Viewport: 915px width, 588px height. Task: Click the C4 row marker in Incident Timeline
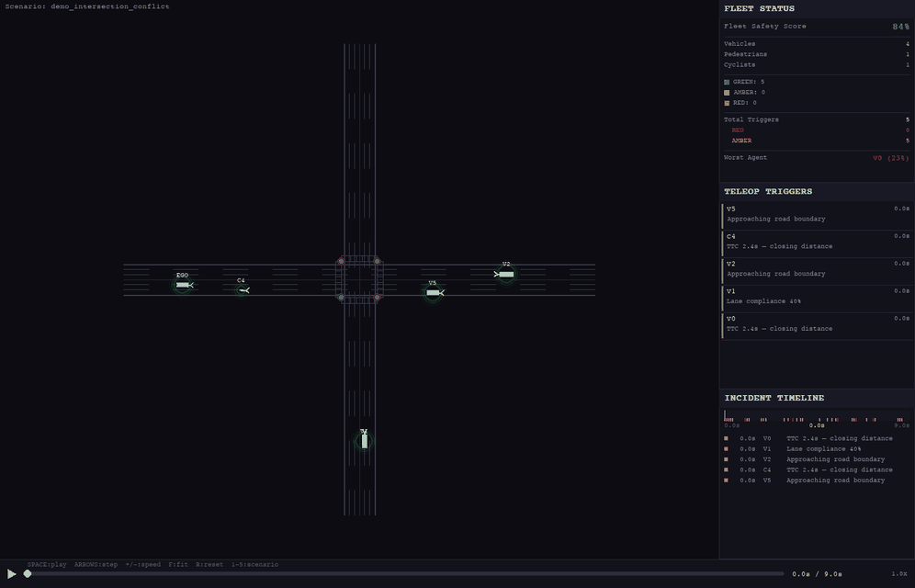tap(726, 470)
